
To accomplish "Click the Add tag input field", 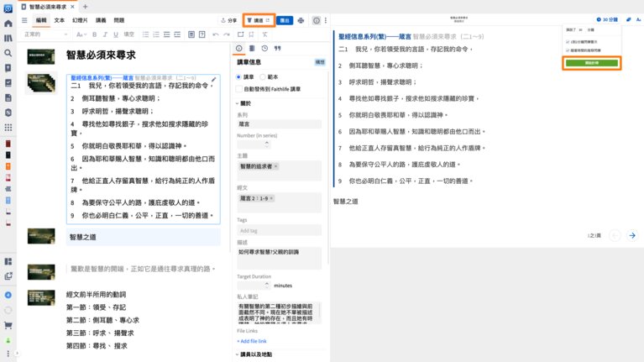I will tap(280, 230).
